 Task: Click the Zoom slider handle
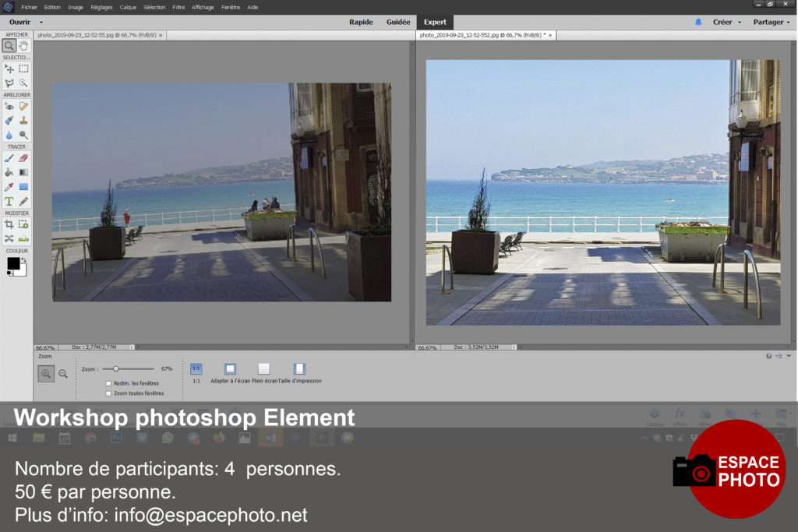[x=116, y=368]
